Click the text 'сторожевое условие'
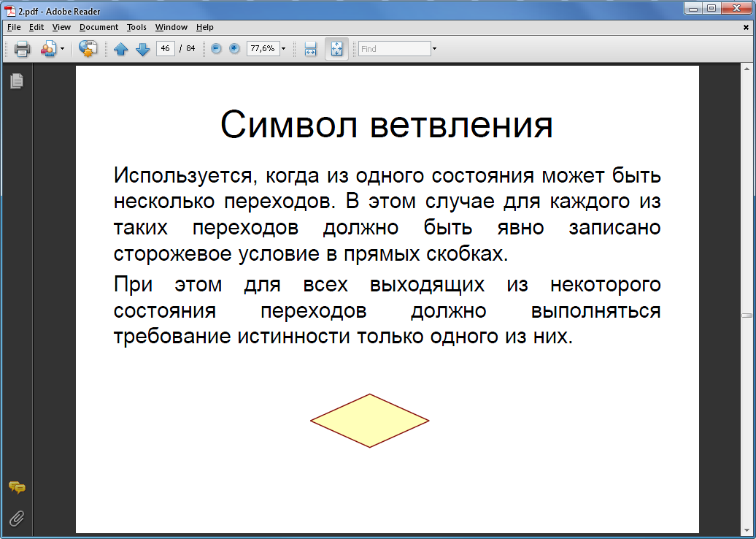 (x=217, y=254)
